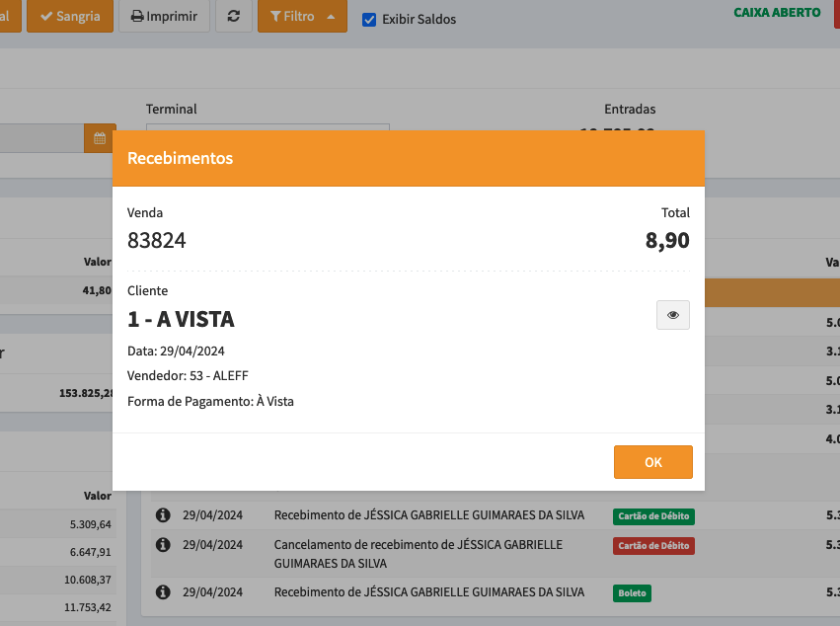Click the Imprimir printer button

tap(164, 17)
